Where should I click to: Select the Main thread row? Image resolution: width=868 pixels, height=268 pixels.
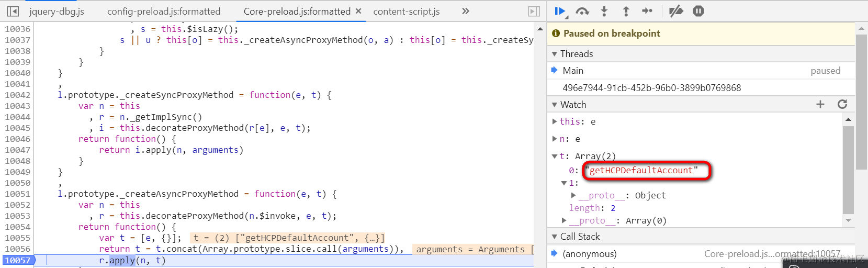[701, 71]
